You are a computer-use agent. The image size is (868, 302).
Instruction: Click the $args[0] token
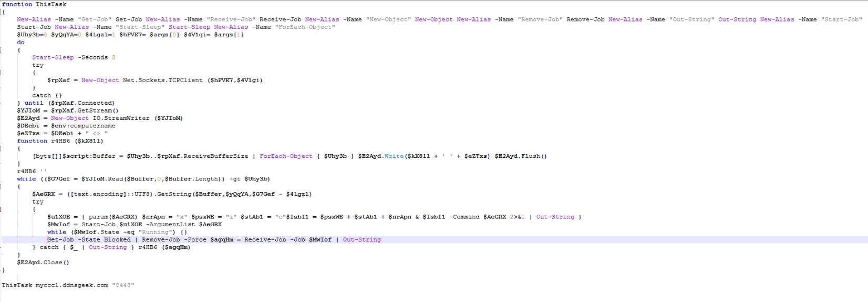(x=165, y=35)
